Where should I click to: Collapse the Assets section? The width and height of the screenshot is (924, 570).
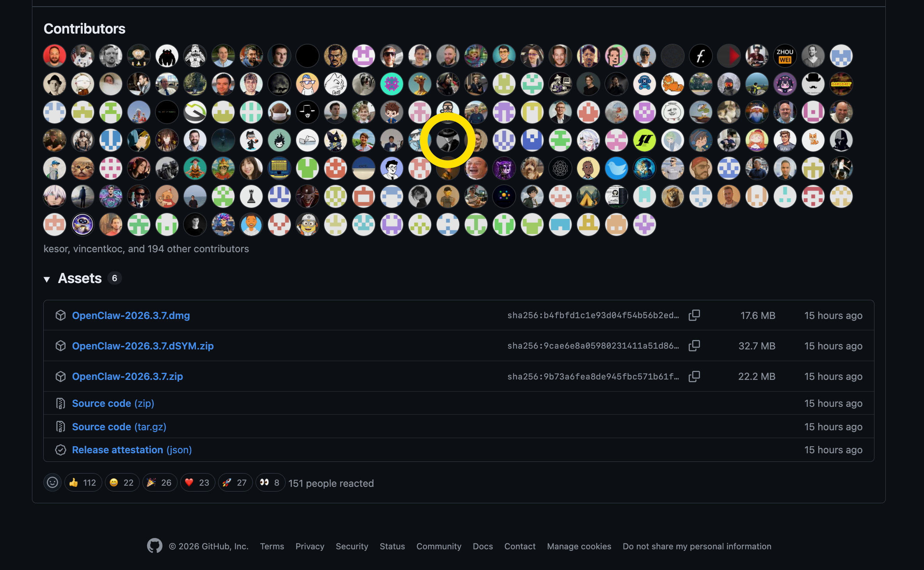pos(47,279)
